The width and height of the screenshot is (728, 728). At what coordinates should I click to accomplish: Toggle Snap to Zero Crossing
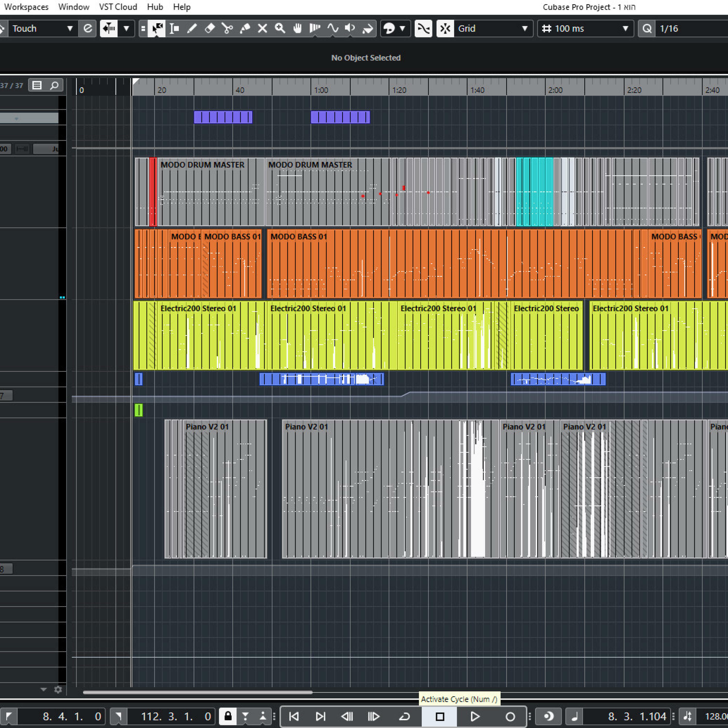(423, 28)
